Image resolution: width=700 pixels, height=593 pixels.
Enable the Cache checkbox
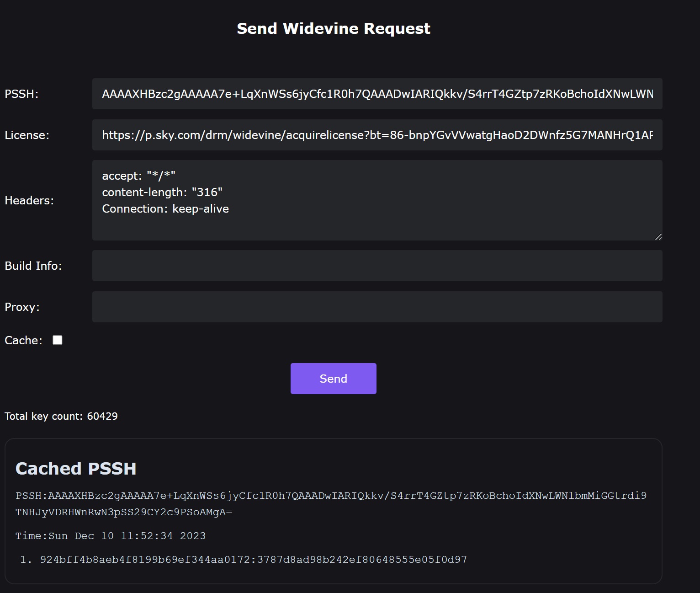[58, 340]
